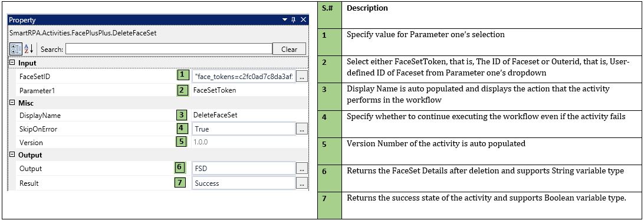644x220 pixels.
Task: Open Property panel window position dropdown arrow
Action: click(x=284, y=19)
